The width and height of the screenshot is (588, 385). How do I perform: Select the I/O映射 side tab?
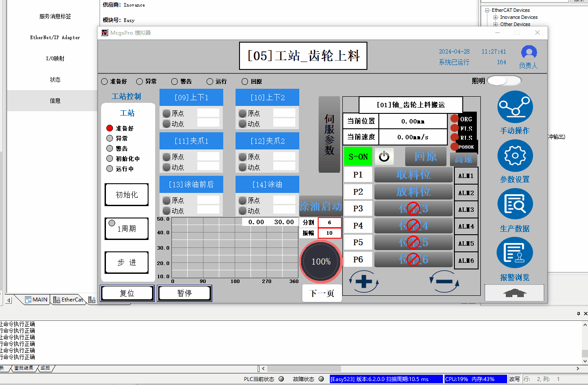pos(55,58)
